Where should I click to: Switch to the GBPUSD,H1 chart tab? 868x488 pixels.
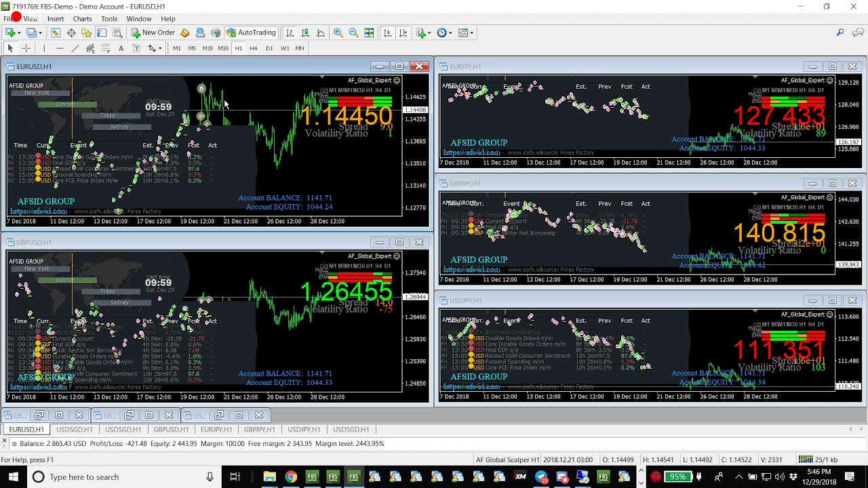point(171,430)
